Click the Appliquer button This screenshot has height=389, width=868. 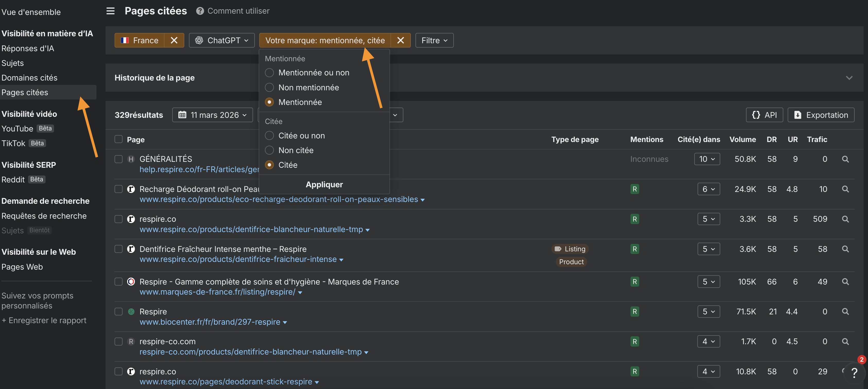point(324,184)
